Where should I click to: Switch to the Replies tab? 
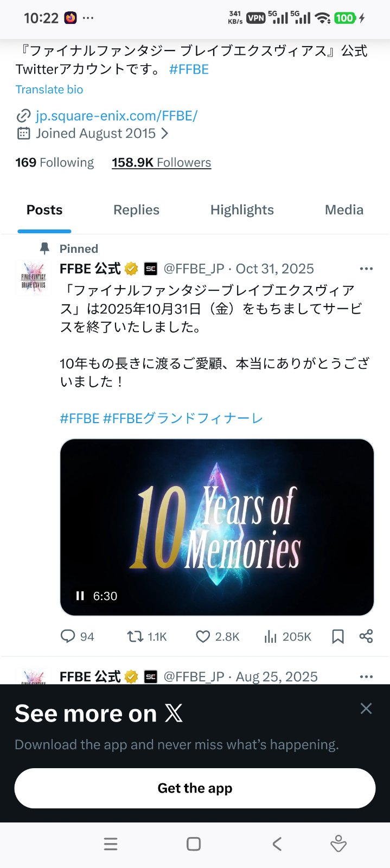click(x=136, y=210)
